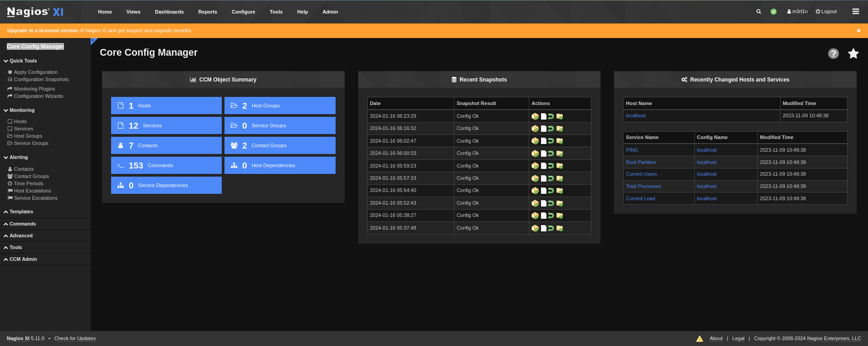The width and height of the screenshot is (868, 346).
Task: Download the 06:23:29 snapshot package icon
Action: [535, 116]
